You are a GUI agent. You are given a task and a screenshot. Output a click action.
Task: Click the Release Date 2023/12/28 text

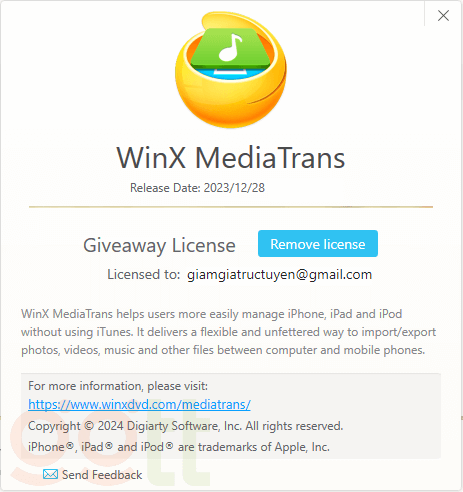pyautogui.click(x=197, y=188)
